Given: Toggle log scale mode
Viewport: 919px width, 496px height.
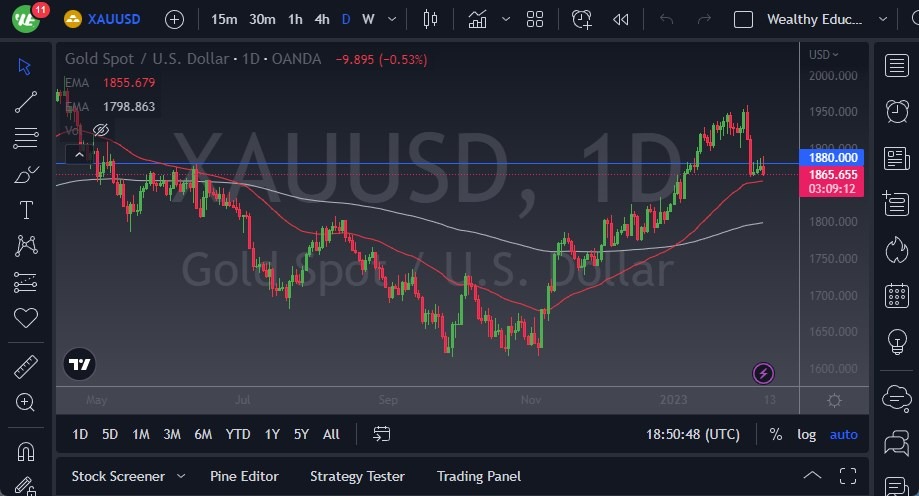Looking at the screenshot, I should [806, 434].
